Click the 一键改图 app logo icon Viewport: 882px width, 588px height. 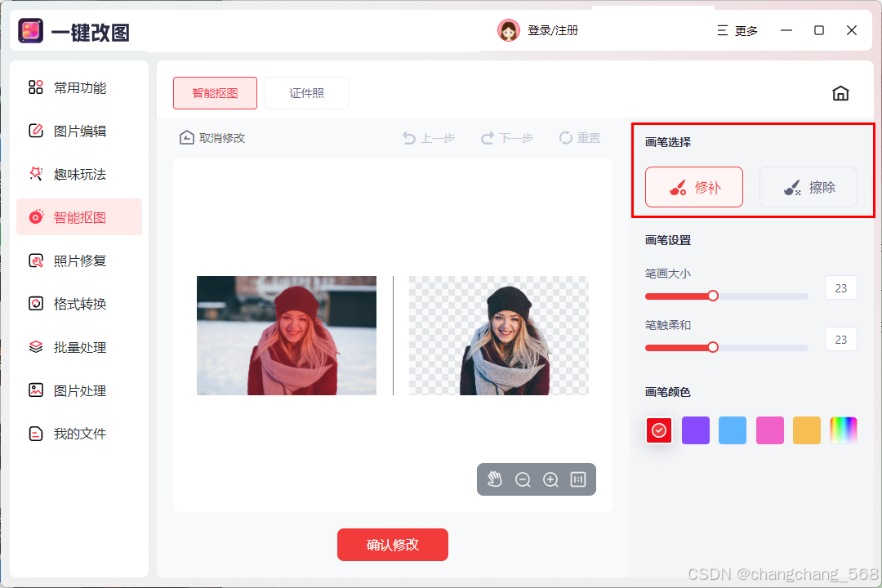pyautogui.click(x=30, y=31)
